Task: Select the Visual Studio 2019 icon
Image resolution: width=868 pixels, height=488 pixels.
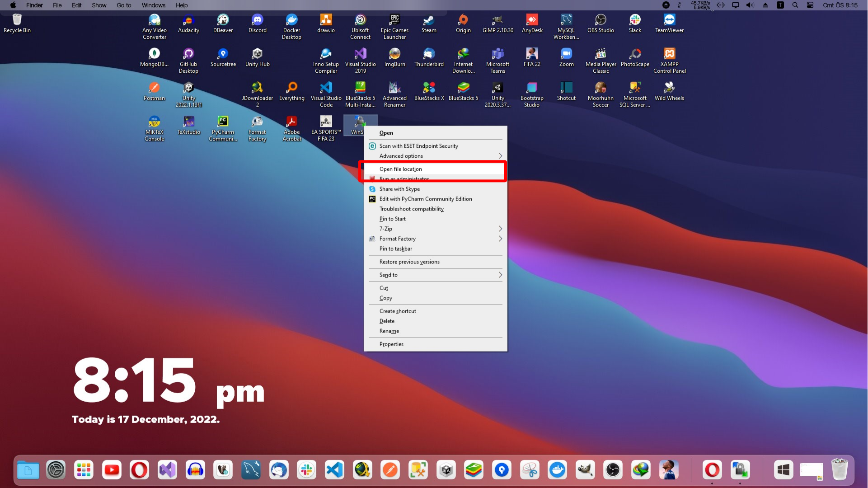Action: click(360, 61)
